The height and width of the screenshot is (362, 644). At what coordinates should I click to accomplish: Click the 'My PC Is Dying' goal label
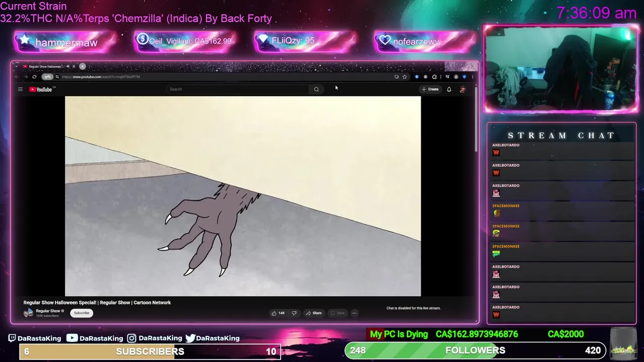[399, 334]
